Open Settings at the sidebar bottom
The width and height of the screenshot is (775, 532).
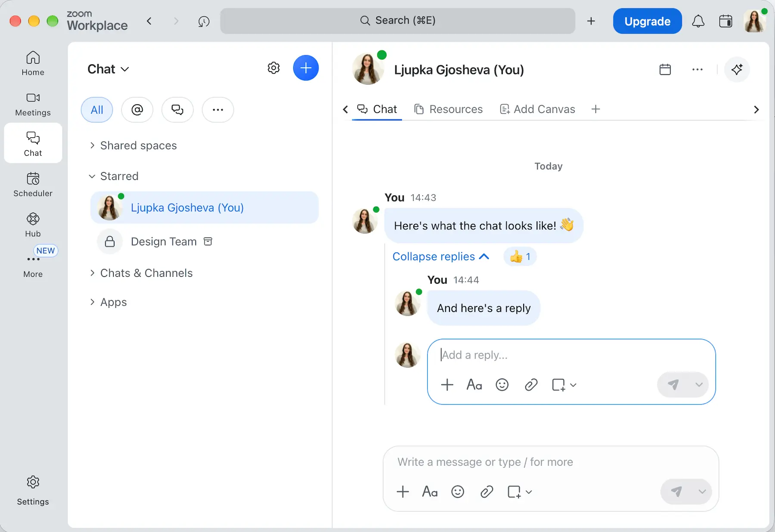33,491
